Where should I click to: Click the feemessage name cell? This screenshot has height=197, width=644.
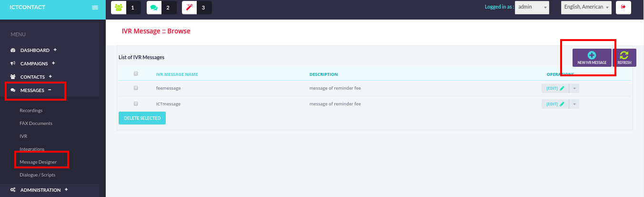coord(169,88)
